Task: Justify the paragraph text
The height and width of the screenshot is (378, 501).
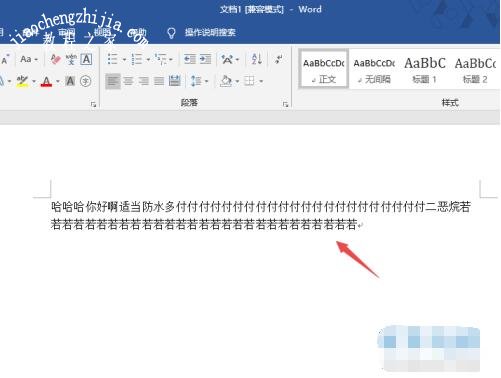Action: tap(159, 81)
